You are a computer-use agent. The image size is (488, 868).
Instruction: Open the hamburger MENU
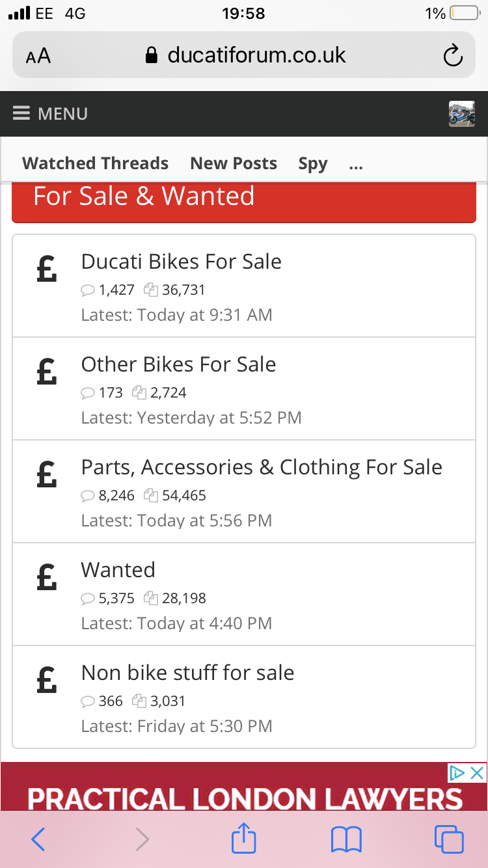(50, 114)
